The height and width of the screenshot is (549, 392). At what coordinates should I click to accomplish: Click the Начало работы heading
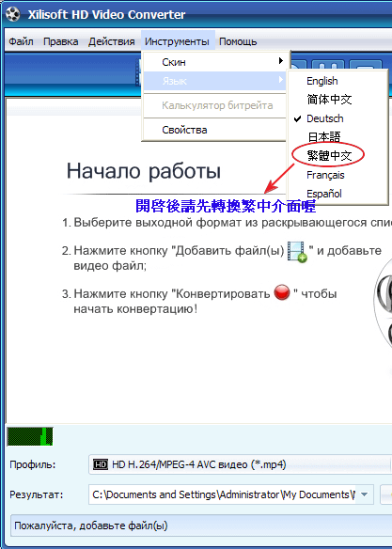(144, 171)
